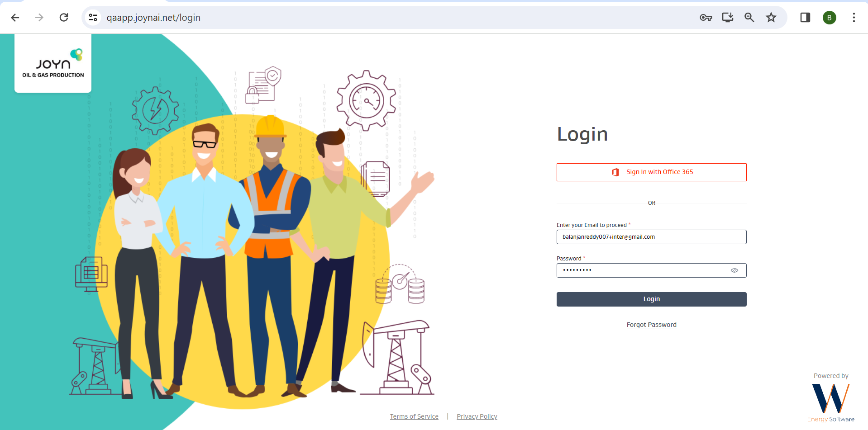Open the Privacy Policy link
Screen dimensions: 868x430
(x=477, y=416)
